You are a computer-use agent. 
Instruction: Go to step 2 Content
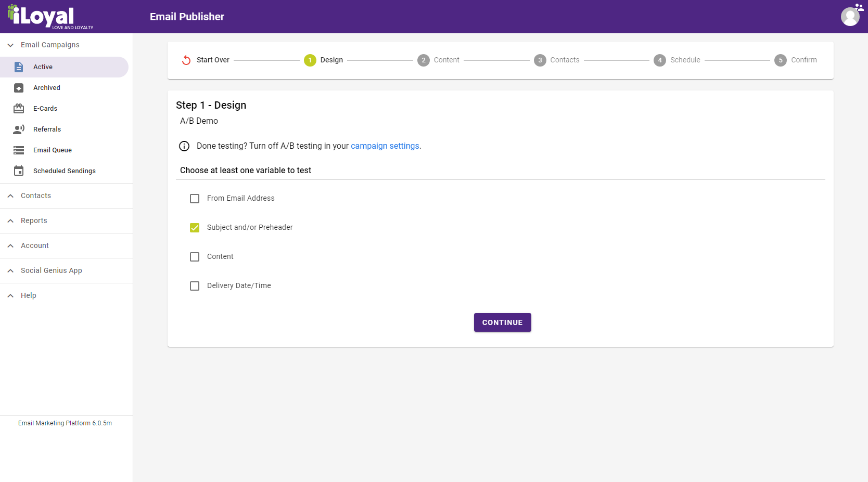[x=438, y=60]
